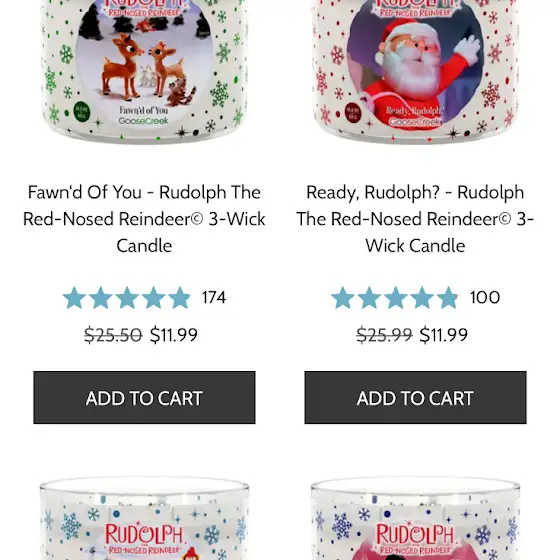Click the $11.99 sale price under Fawn'd Of You
Image resolution: width=560 pixels, height=560 pixels.
174,335
